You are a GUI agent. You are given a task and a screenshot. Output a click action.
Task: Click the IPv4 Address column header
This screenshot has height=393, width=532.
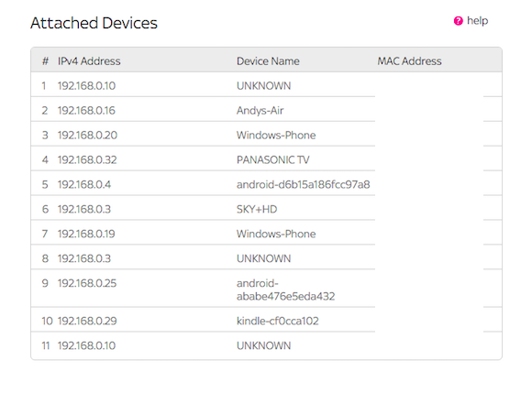pyautogui.click(x=89, y=61)
